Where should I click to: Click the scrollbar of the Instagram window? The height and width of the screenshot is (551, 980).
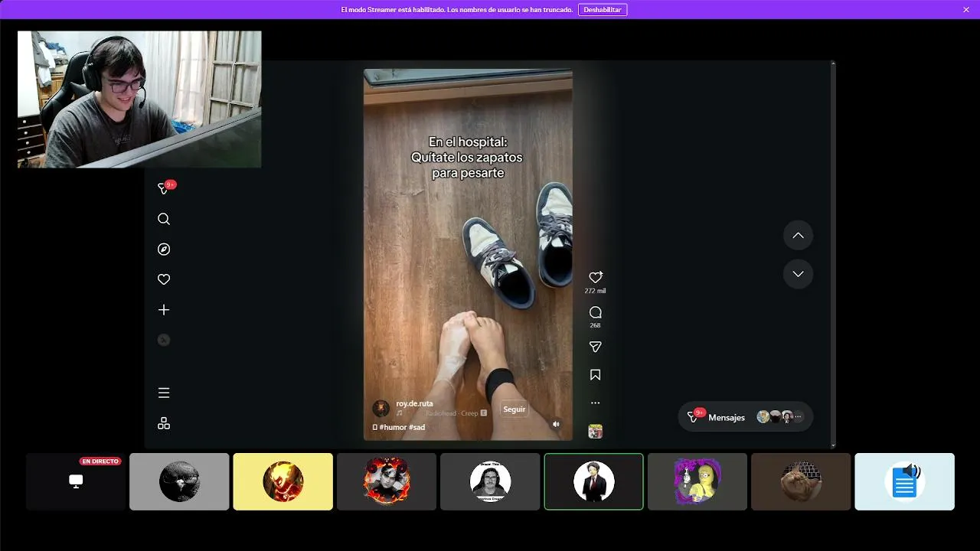833,254
